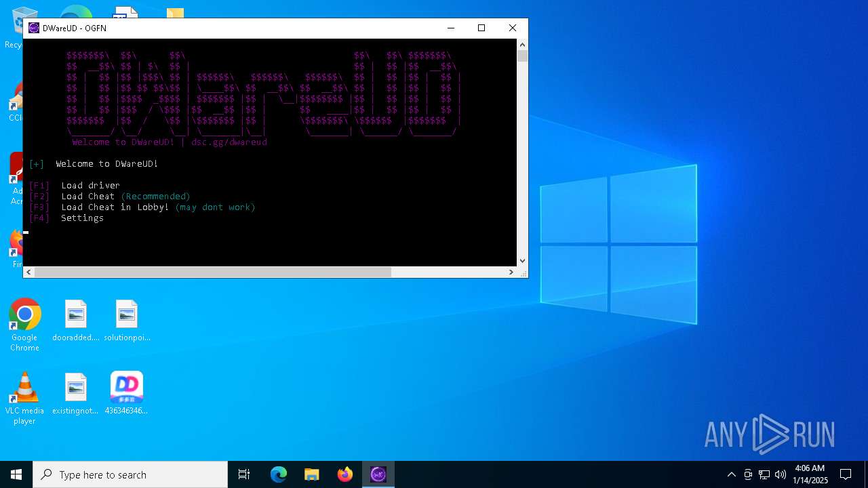Screen dimensions: 868x488
Task: Open File Explorer from taskbar
Action: click(312, 474)
